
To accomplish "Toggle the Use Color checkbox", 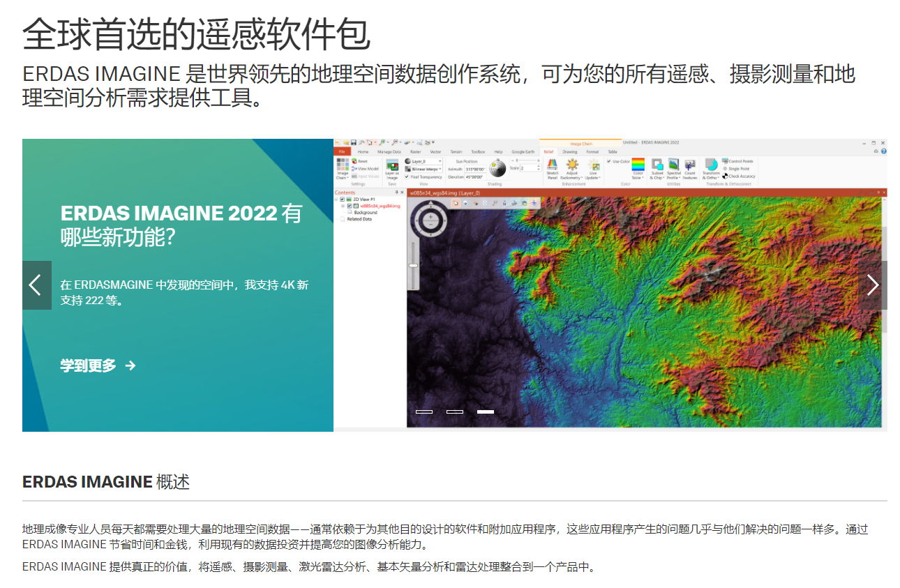I will pyautogui.click(x=609, y=161).
